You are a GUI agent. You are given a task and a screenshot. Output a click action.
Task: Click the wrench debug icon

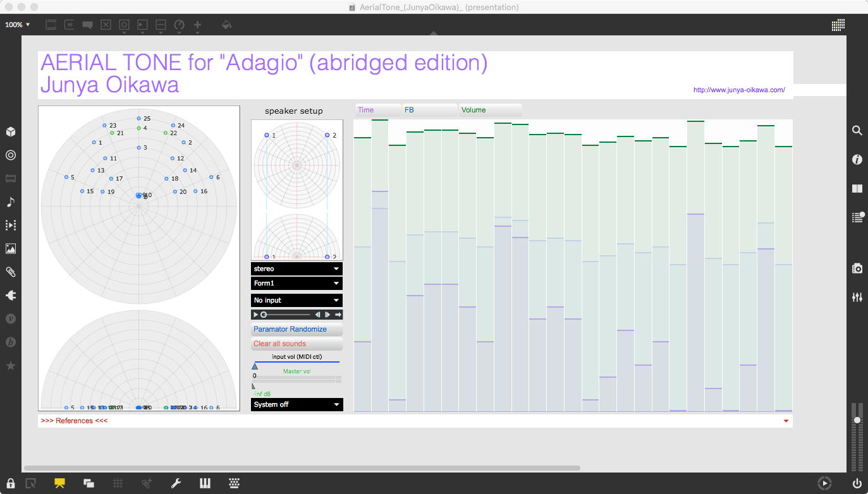click(176, 483)
